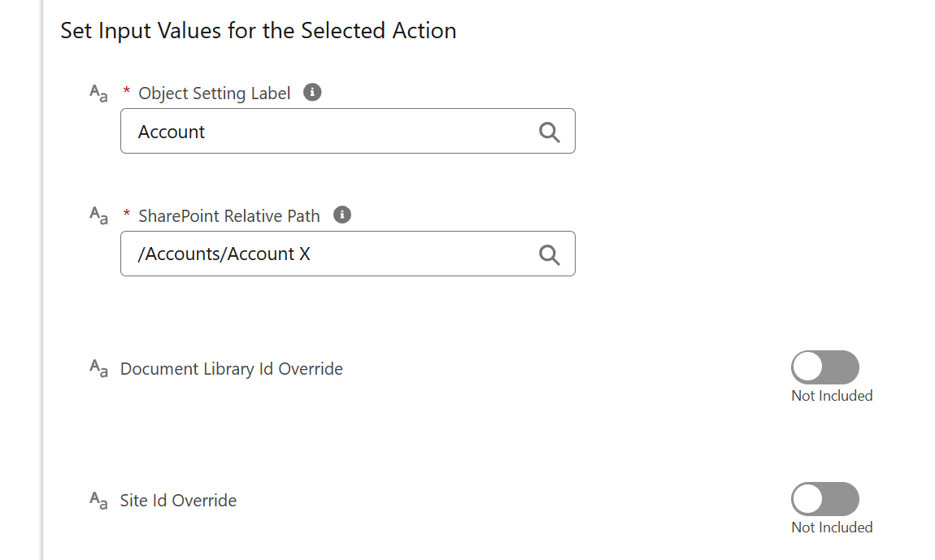Click the text type icon beside Site Id Override
The height and width of the screenshot is (560, 935).
98,501
